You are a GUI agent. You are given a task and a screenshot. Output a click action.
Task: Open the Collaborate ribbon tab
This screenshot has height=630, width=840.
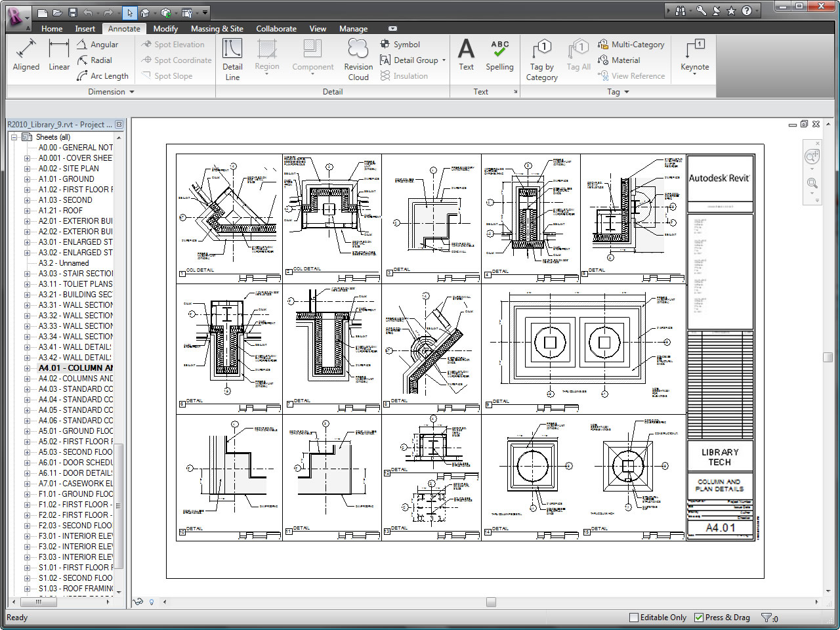click(276, 29)
